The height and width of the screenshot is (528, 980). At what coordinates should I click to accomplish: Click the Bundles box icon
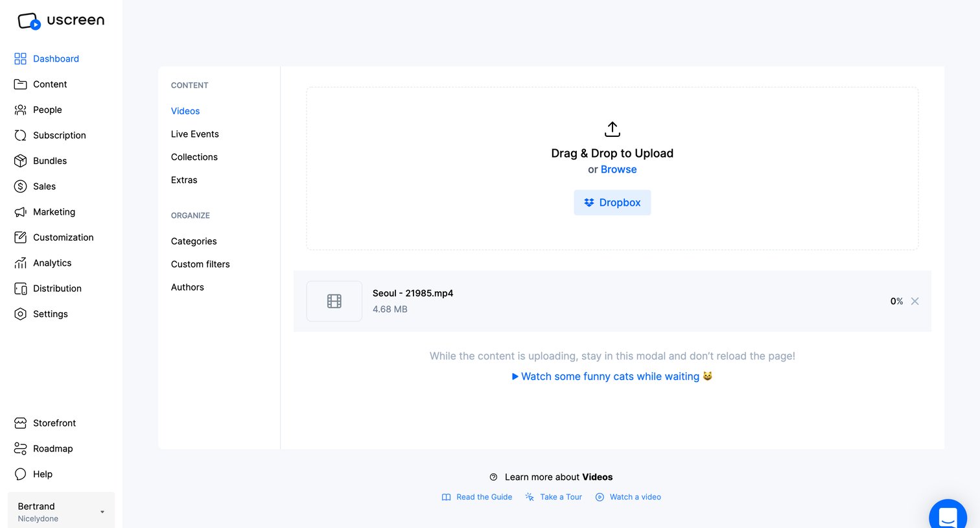tap(20, 161)
